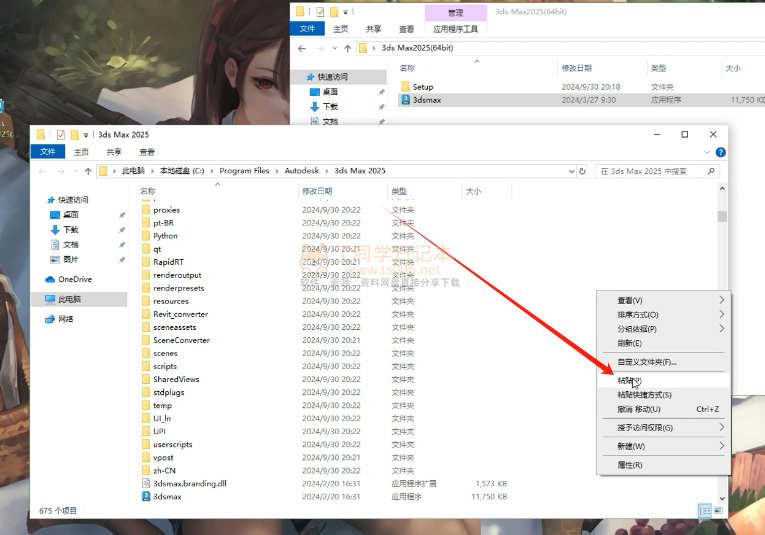This screenshot has width=765, height=535.
Task: Click the 网络 network icon in sidebar
Action: click(50, 319)
